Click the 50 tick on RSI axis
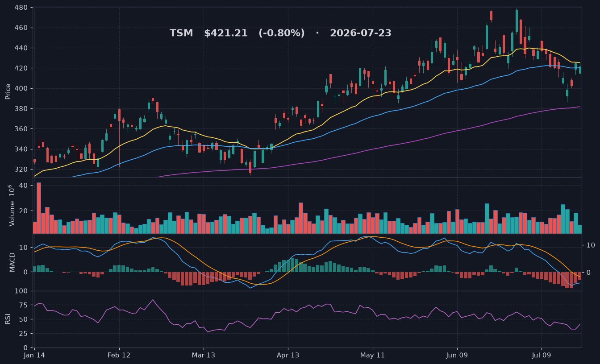Image resolution: width=600 pixels, height=364 pixels. tap(24, 319)
